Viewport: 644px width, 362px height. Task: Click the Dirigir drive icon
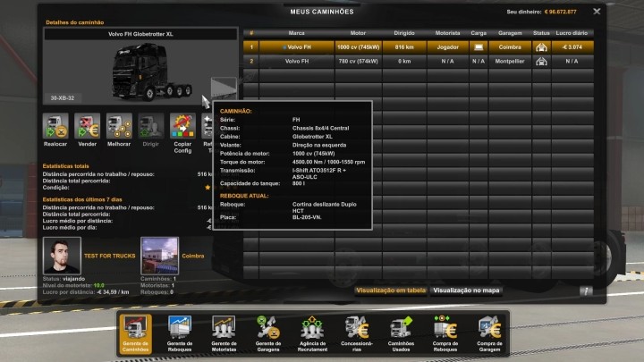151,126
